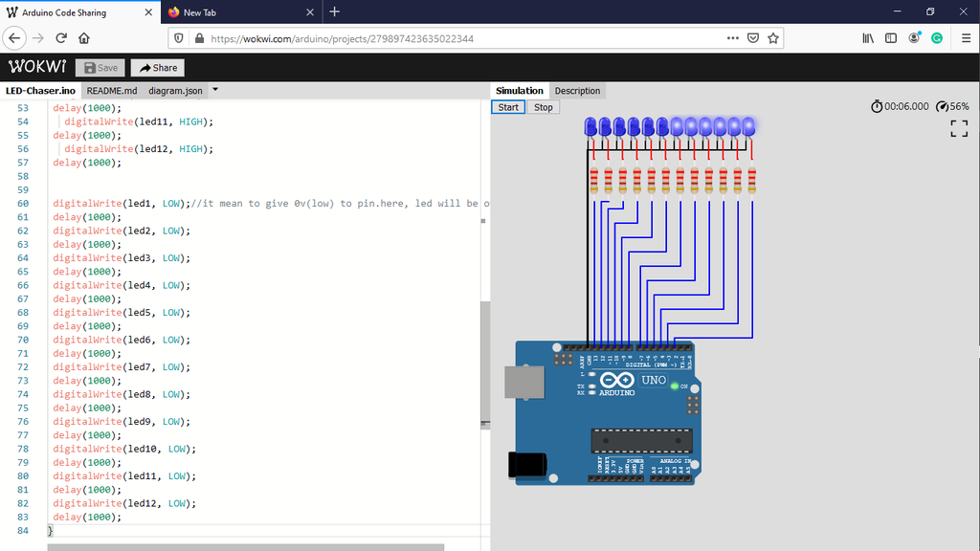Open the Firefox account icon
The width and height of the screenshot is (980, 551).
[x=914, y=38]
